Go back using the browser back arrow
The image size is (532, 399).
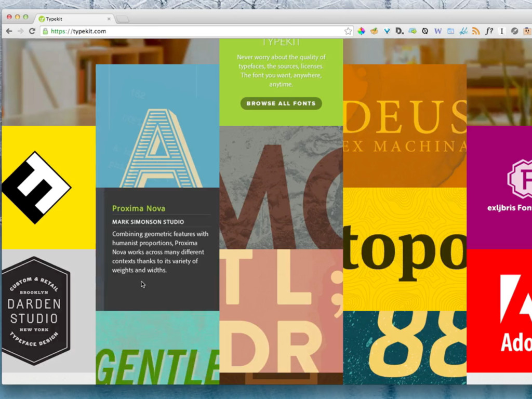click(9, 31)
